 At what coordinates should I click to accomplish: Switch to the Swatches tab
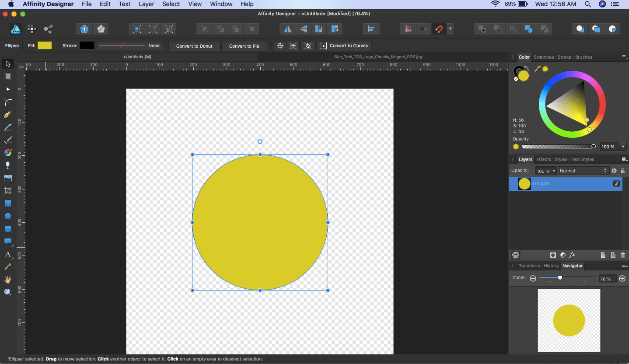coord(543,57)
